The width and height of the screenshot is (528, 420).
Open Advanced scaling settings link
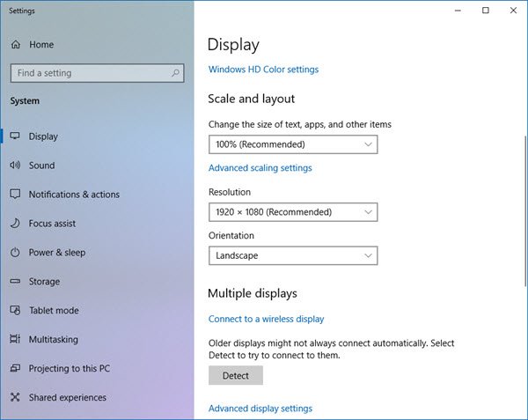[x=260, y=167]
